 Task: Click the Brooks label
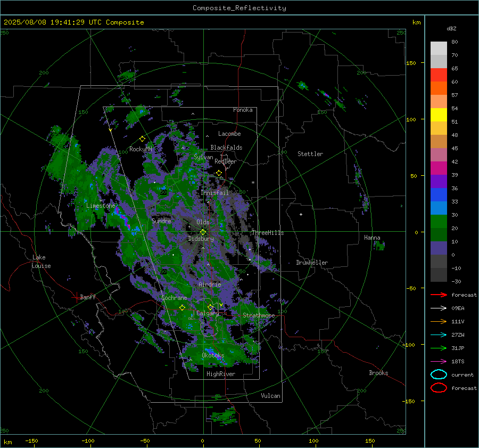pyautogui.click(x=378, y=373)
